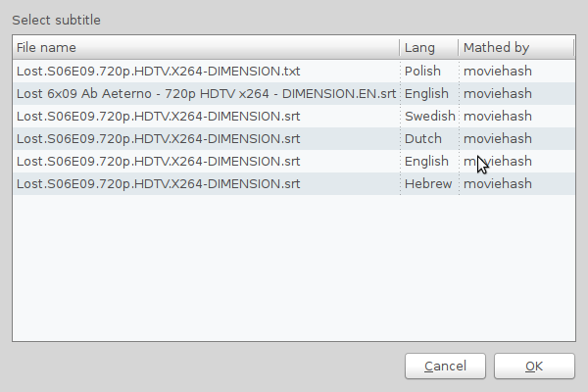The image size is (588, 392).
Task: Click the Hebrew language cell
Action: (428, 183)
